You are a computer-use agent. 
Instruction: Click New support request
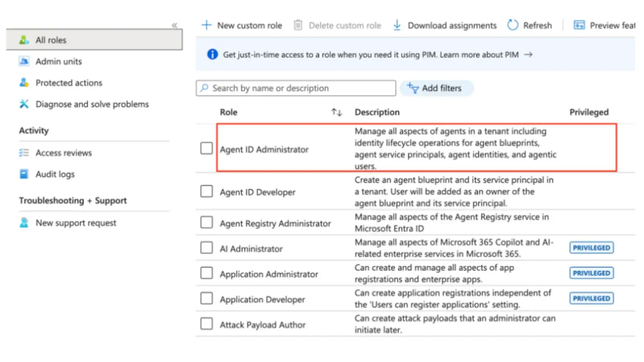pyautogui.click(x=76, y=222)
